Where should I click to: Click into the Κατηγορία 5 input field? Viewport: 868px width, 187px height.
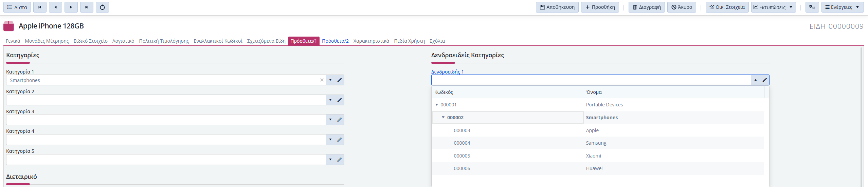(x=166, y=160)
